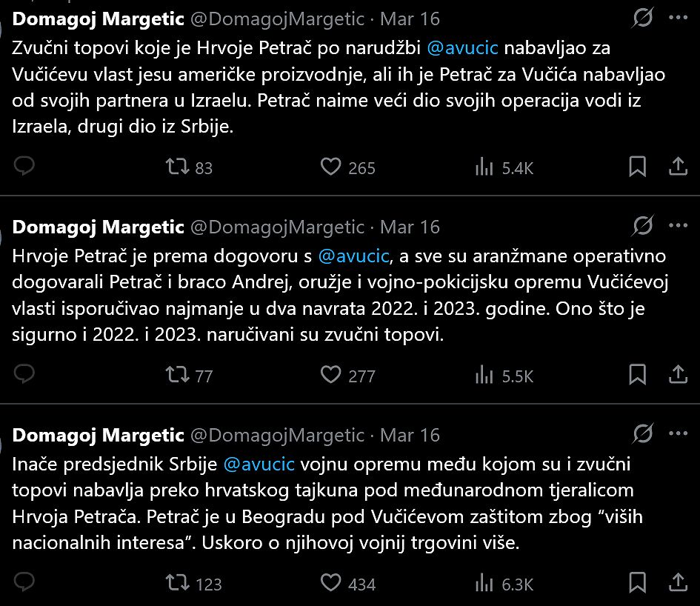Image resolution: width=700 pixels, height=606 pixels.
Task: Retweet the post with 83 reposts
Action: 177,167
